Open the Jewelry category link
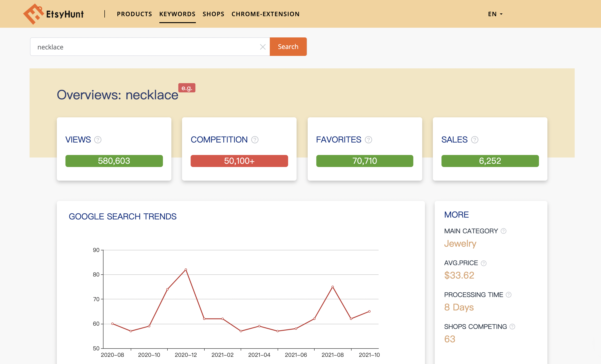Screen dimensions: 601x364 pos(460,243)
